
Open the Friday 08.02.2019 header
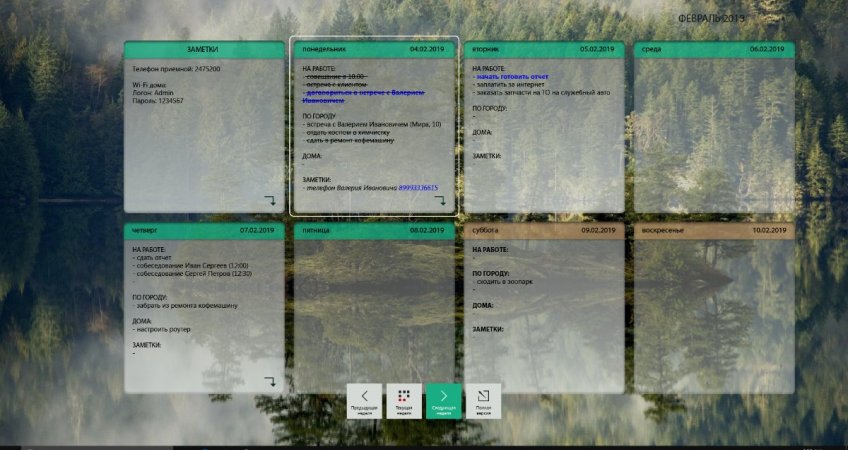[374, 230]
